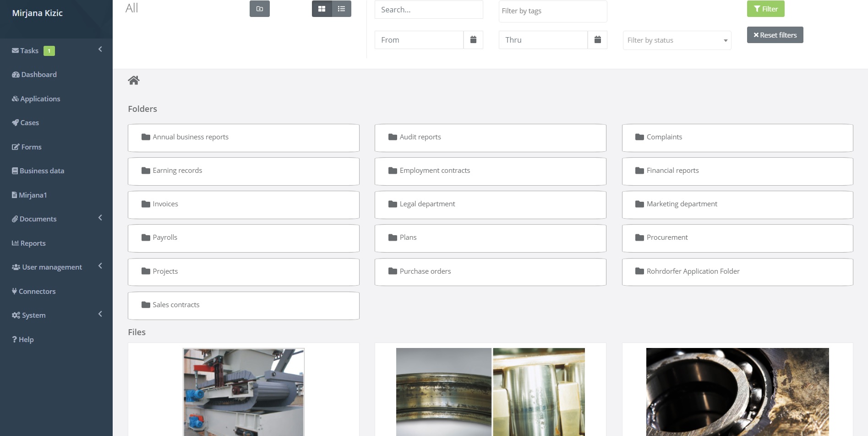The width and height of the screenshot is (868, 436).
Task: Click the Documents paperclip icon
Action: (x=15, y=219)
